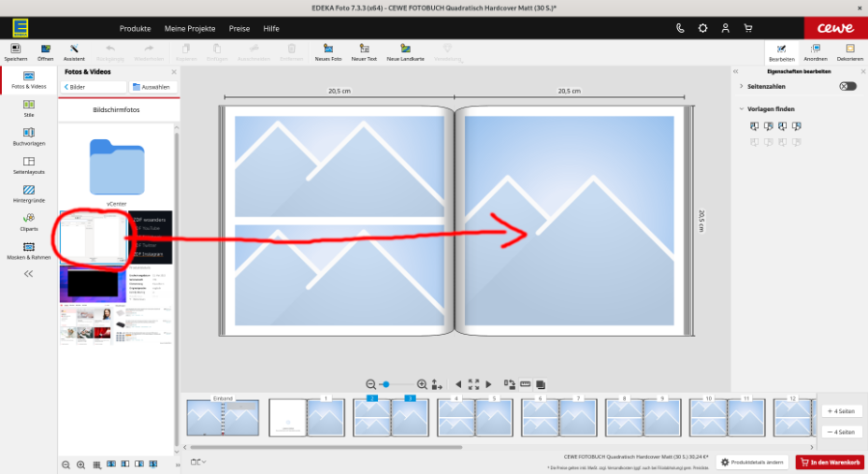Click the phone contact icon
This screenshot has width=868, height=474.
tap(680, 28)
